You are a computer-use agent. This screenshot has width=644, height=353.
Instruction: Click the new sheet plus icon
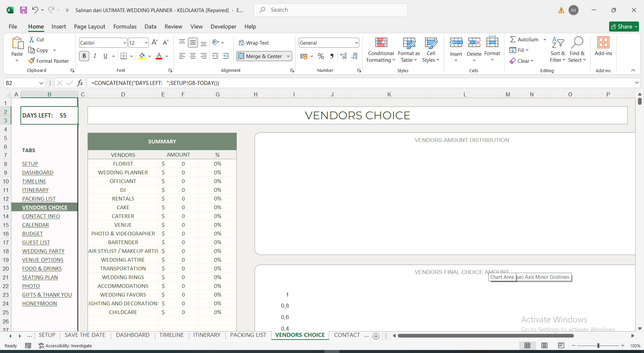(x=376, y=336)
